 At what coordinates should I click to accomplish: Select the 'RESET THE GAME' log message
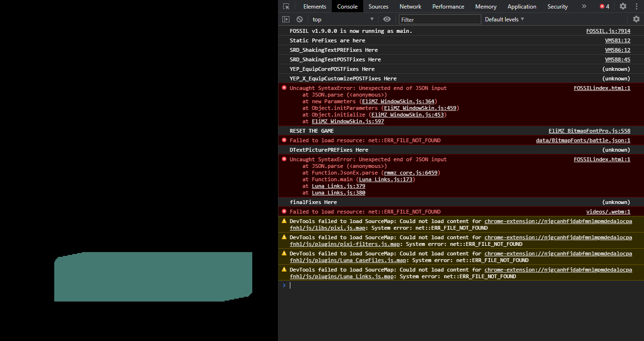pyautogui.click(x=312, y=131)
